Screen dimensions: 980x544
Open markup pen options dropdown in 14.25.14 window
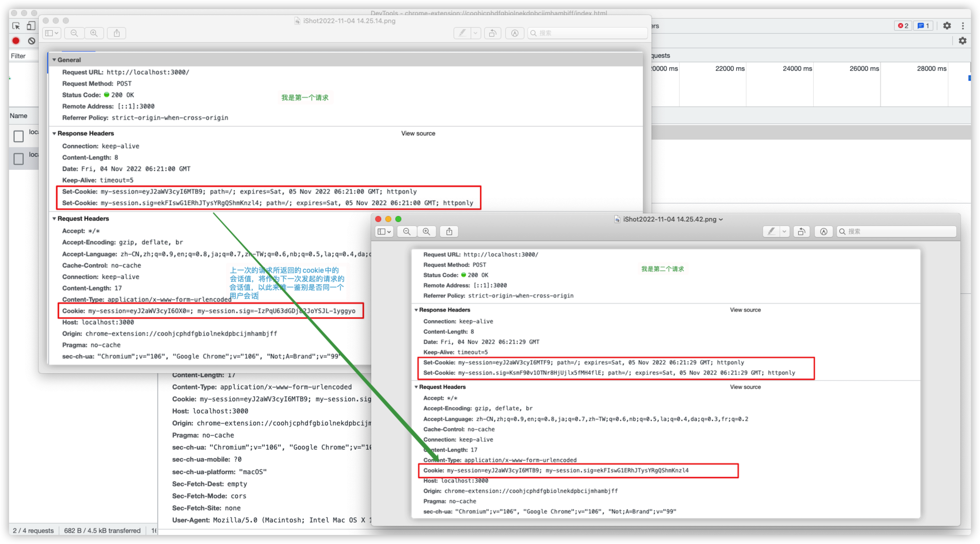475,33
